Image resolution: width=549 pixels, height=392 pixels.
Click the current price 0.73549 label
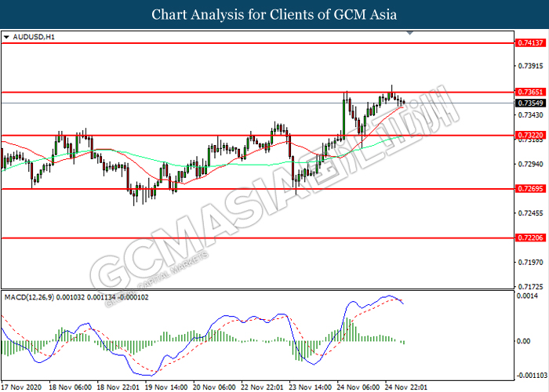pos(530,103)
